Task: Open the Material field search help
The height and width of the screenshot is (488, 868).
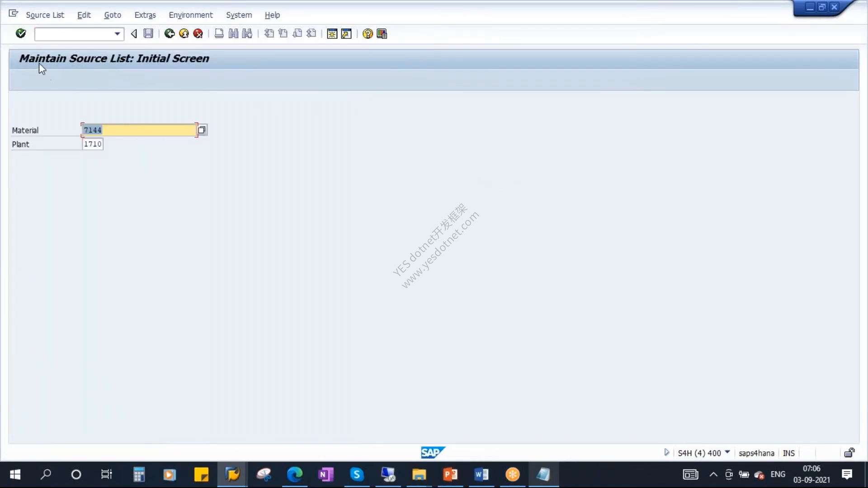Action: [202, 130]
